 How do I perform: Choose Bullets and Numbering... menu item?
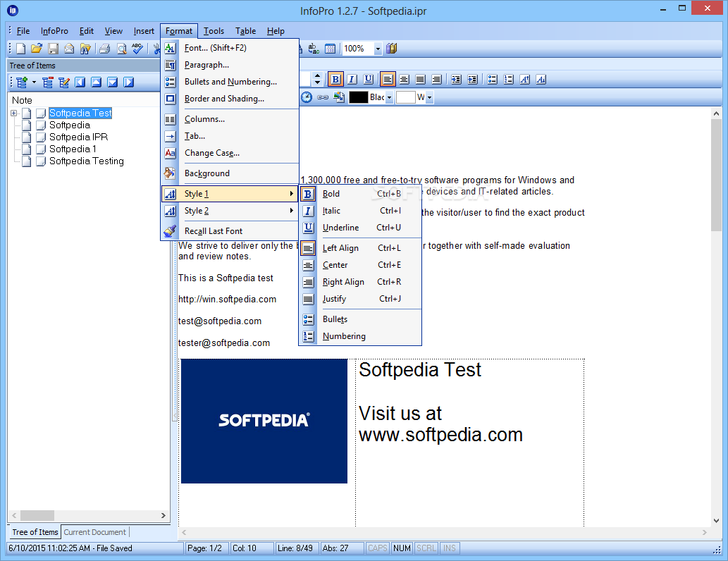click(x=230, y=82)
